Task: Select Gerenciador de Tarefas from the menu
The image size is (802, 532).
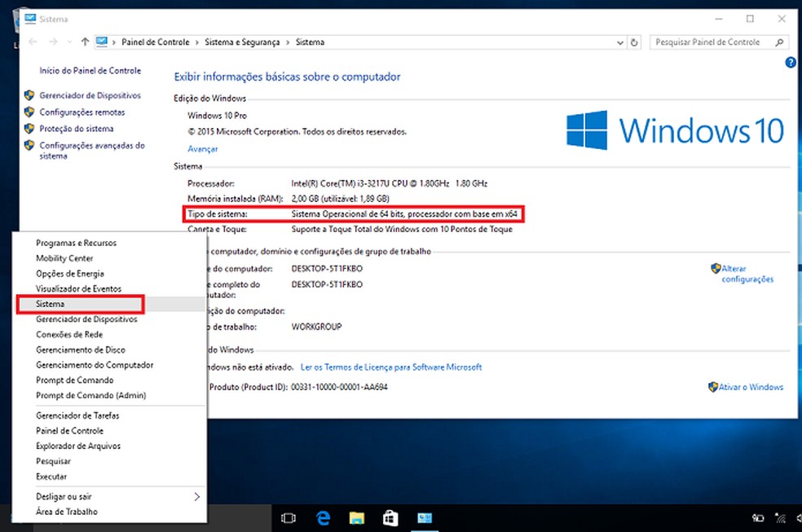Action: pyautogui.click(x=77, y=415)
